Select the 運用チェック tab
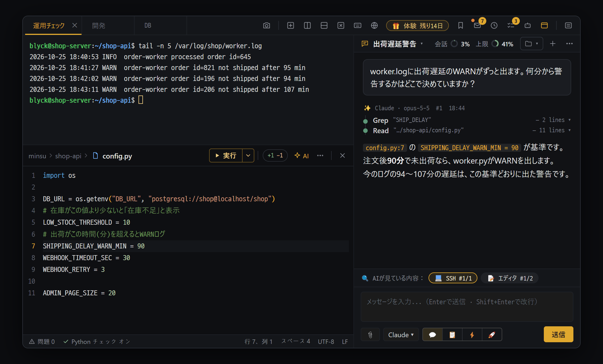Image resolution: width=603 pixels, height=364 pixels. pos(49,26)
